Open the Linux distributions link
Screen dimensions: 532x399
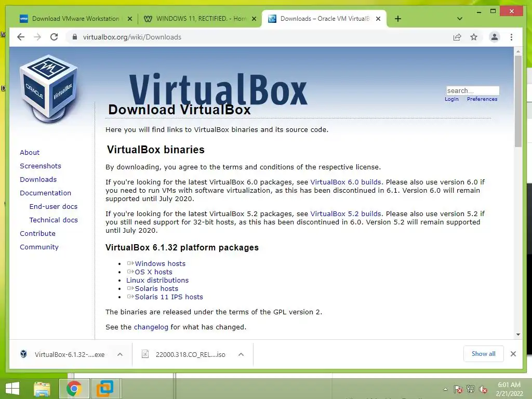click(157, 280)
